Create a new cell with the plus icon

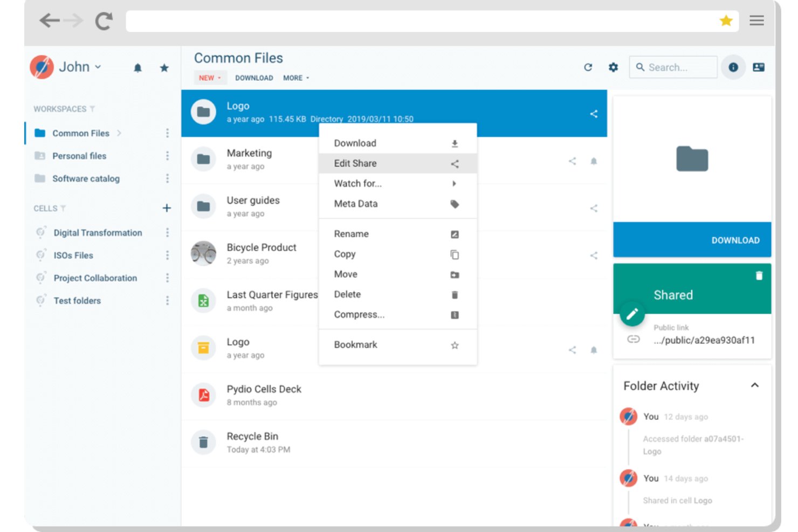[167, 208]
